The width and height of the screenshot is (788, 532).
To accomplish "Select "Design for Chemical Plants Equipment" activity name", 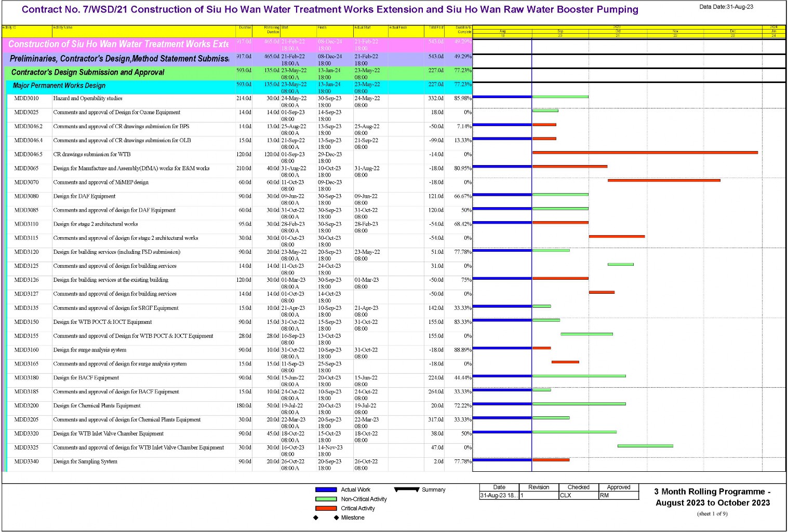I will click(97, 406).
